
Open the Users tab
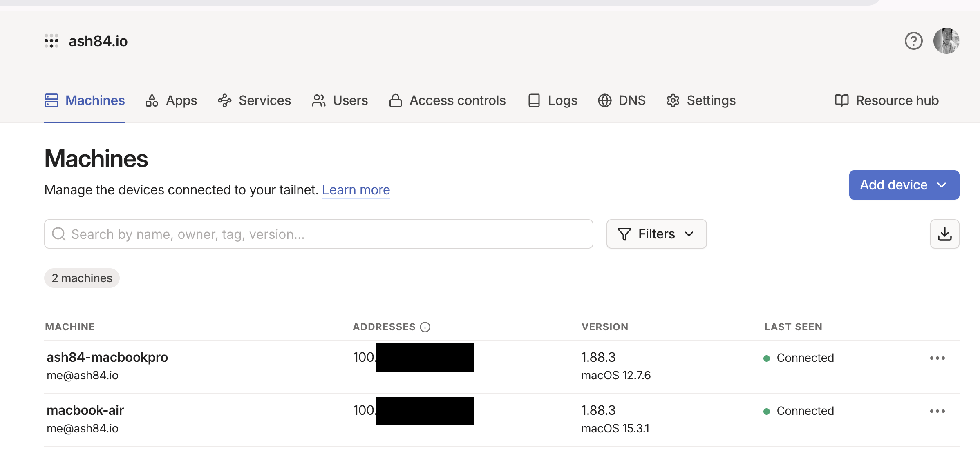(340, 100)
